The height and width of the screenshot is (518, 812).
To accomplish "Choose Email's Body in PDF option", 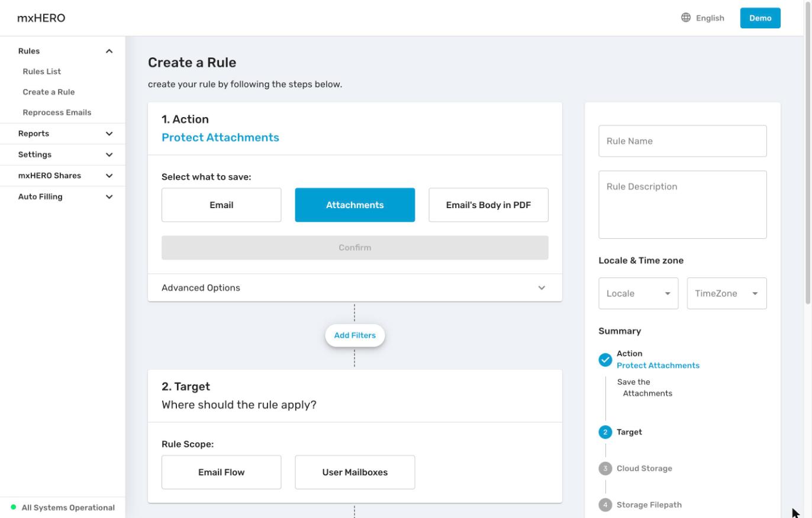I will click(x=488, y=205).
